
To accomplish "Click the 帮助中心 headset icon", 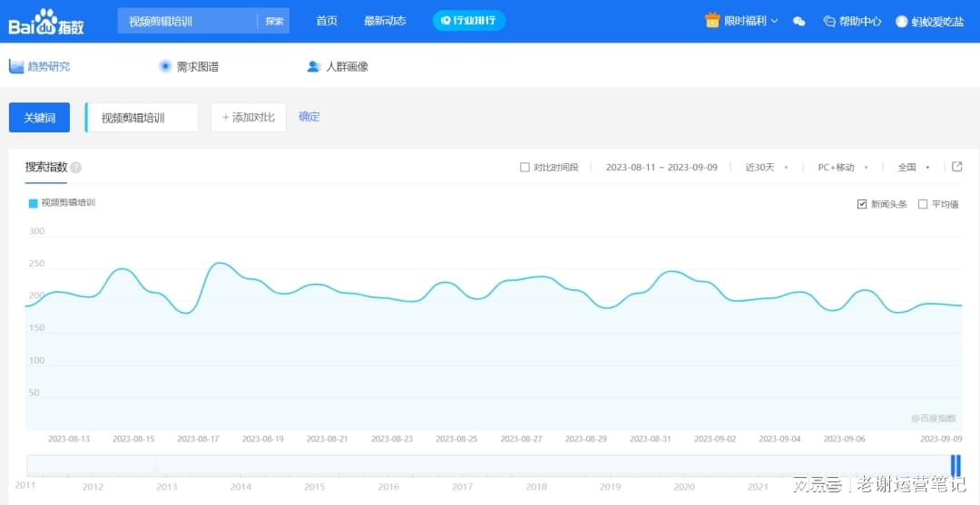I will click(x=828, y=21).
